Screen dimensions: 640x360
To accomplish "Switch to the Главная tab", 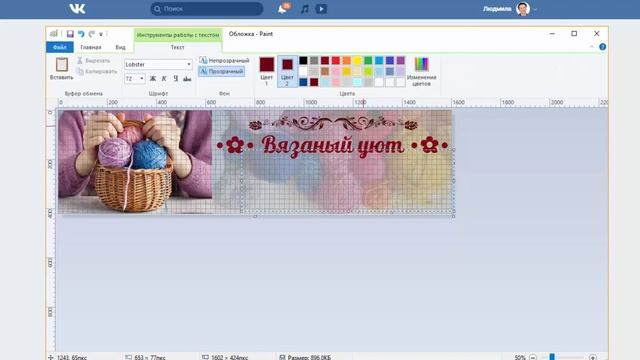I will click(x=91, y=47).
